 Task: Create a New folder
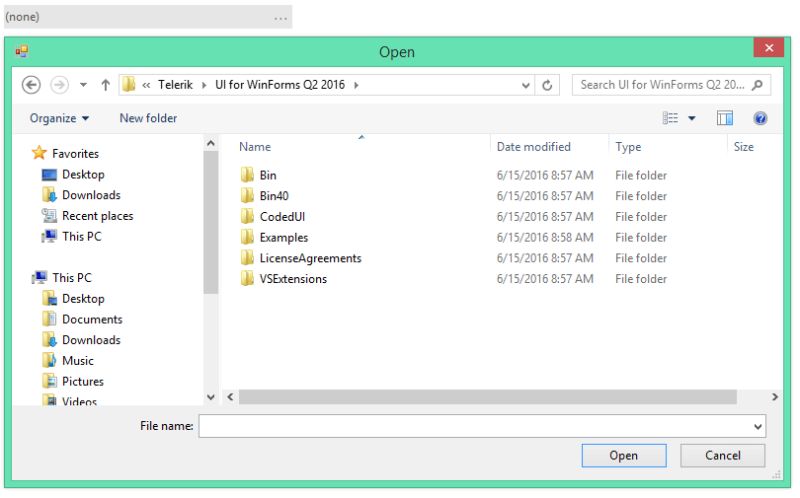tap(148, 118)
